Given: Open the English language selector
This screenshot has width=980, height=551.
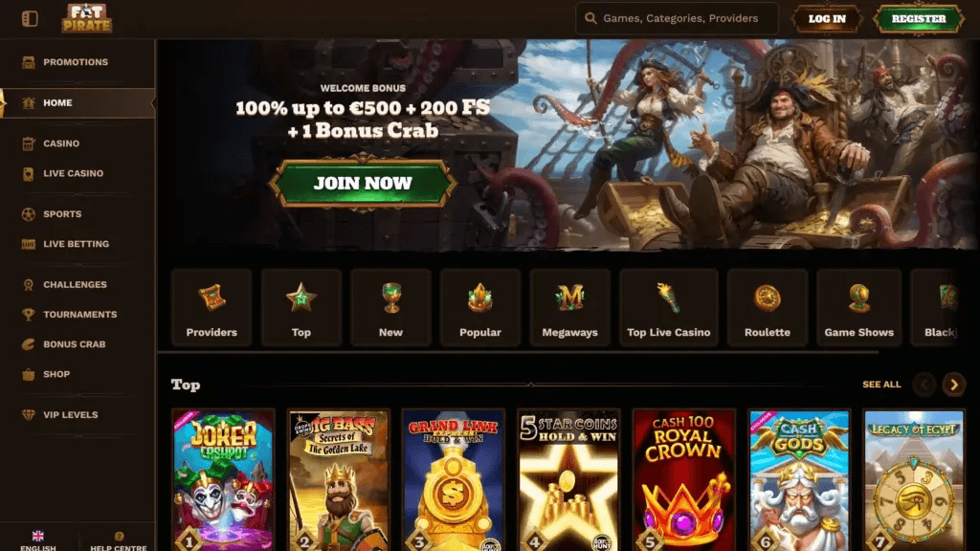Looking at the screenshot, I should tap(38, 541).
